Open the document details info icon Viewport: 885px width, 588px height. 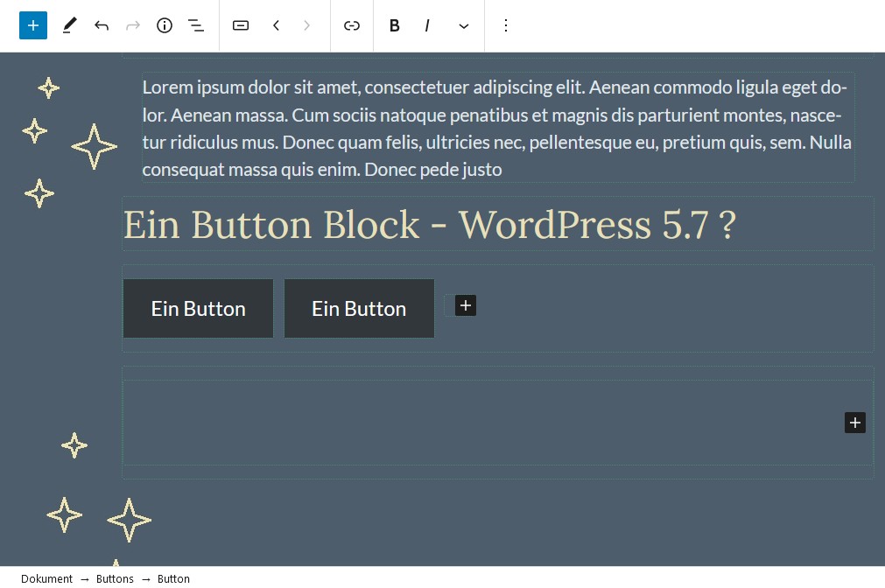click(x=165, y=25)
